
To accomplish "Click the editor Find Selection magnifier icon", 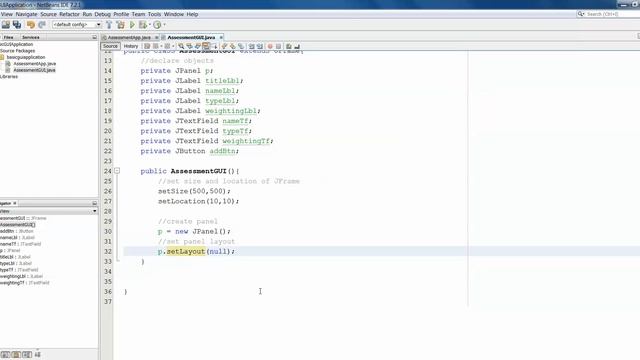I will tap(181, 46).
